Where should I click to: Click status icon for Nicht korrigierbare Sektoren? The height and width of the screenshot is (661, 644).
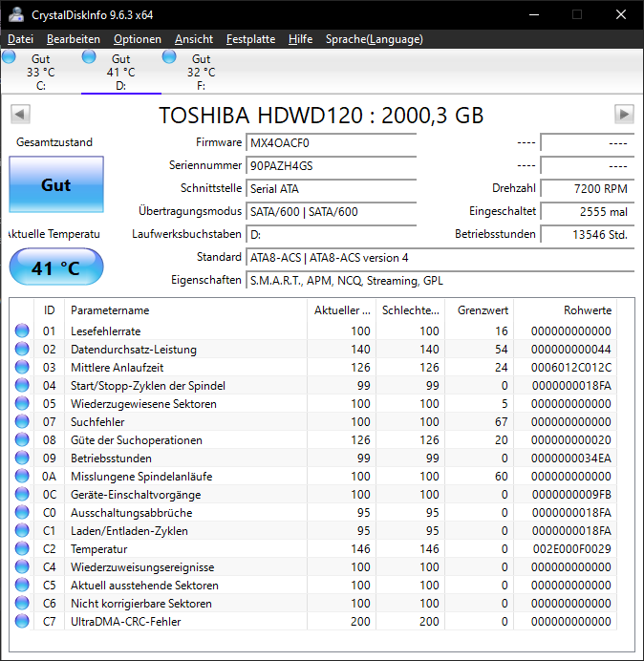click(x=22, y=603)
